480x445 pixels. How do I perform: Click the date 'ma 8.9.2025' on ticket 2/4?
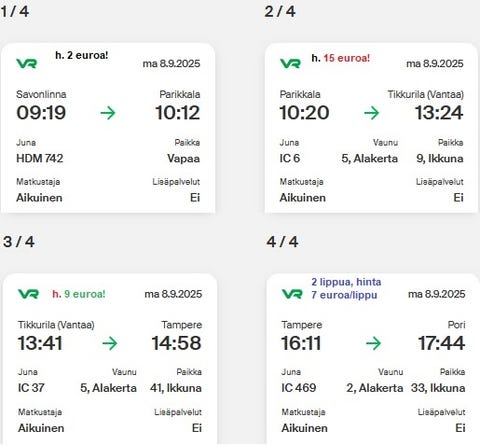435,63
